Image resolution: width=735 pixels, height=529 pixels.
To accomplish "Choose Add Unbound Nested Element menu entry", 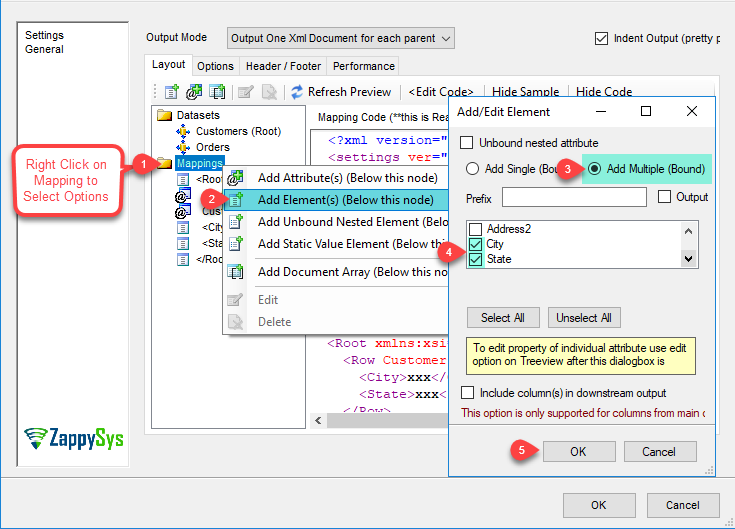I will tap(336, 222).
